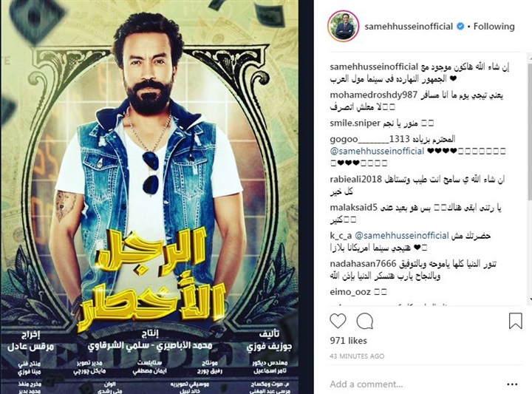Image resolution: width=532 pixels, height=394 pixels.
Task: Open nadahasan7666 commenter profile
Action: coord(363,263)
